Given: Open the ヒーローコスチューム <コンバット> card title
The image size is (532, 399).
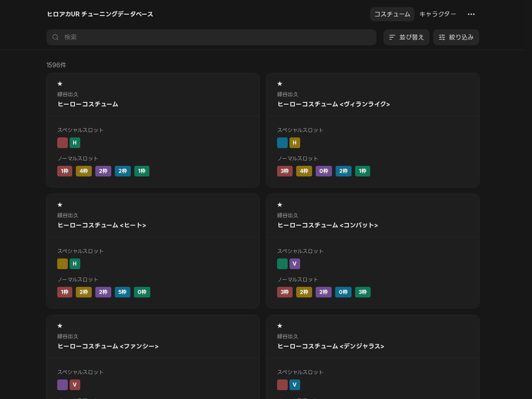Looking at the screenshot, I should tap(328, 225).
